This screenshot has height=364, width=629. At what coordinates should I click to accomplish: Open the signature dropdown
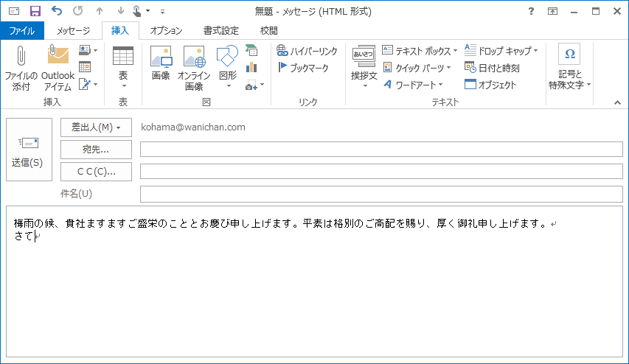(x=88, y=84)
